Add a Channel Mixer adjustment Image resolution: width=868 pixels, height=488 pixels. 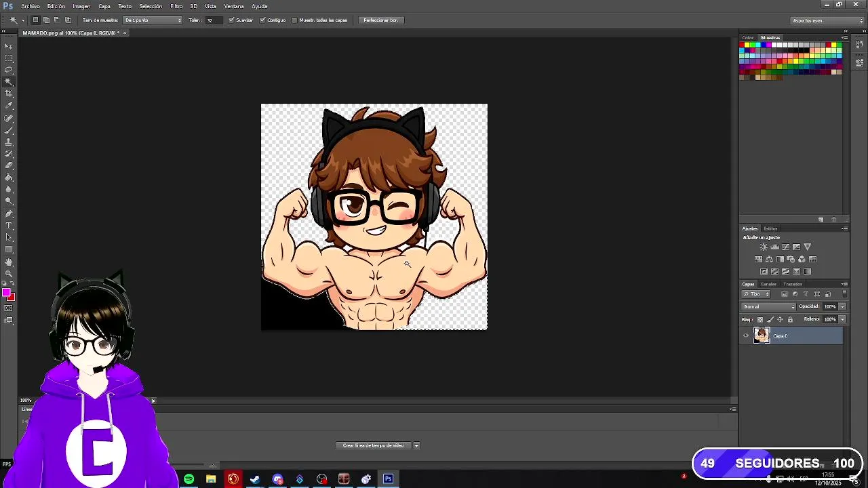(802, 259)
